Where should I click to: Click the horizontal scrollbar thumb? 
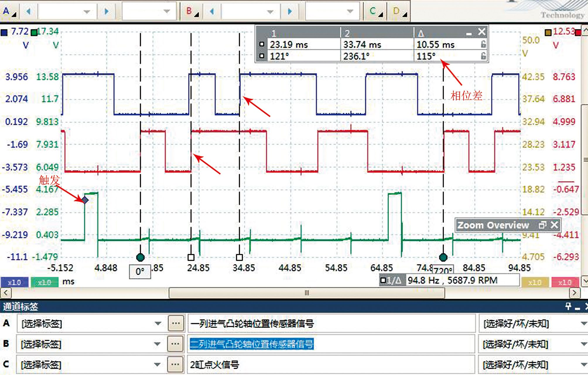[307, 293]
